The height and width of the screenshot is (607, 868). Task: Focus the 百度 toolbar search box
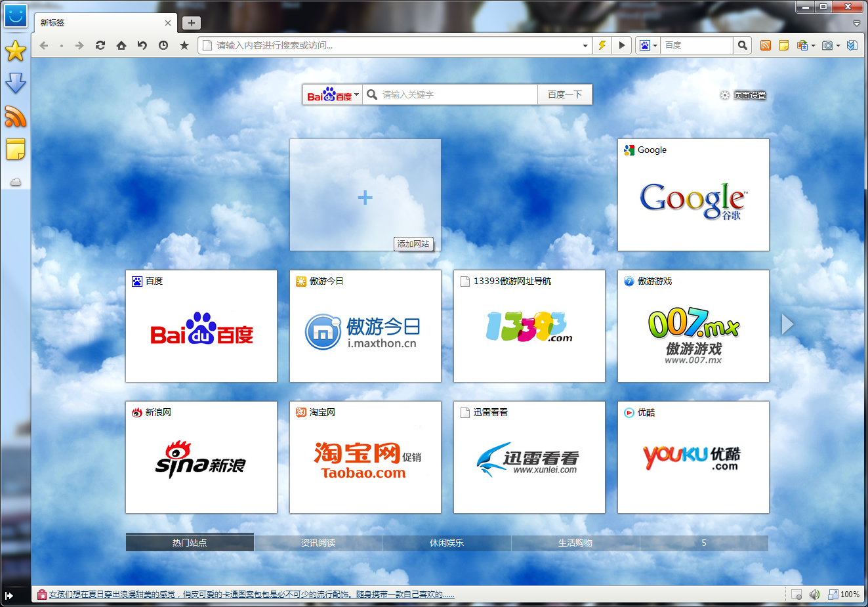pos(696,45)
